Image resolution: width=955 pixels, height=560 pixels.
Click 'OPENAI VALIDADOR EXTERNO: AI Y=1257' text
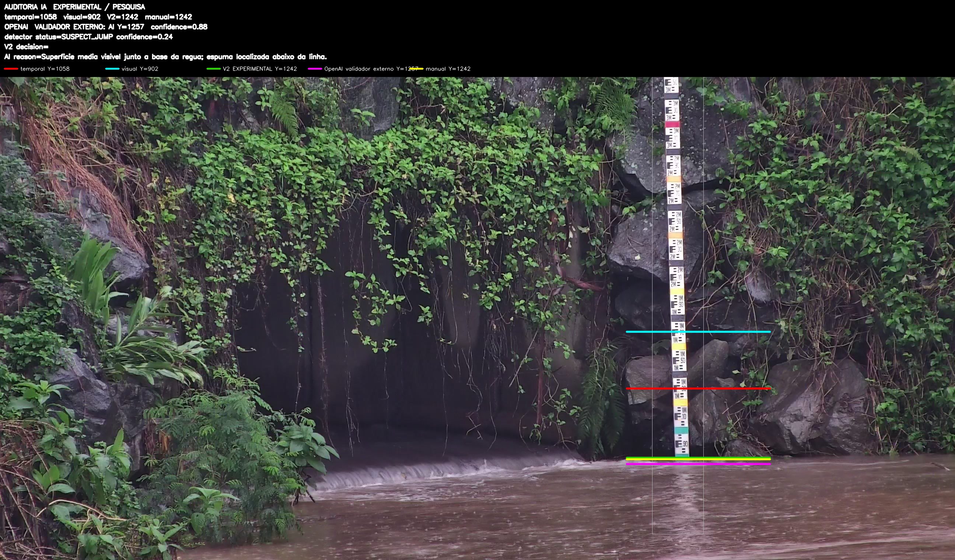click(x=74, y=27)
